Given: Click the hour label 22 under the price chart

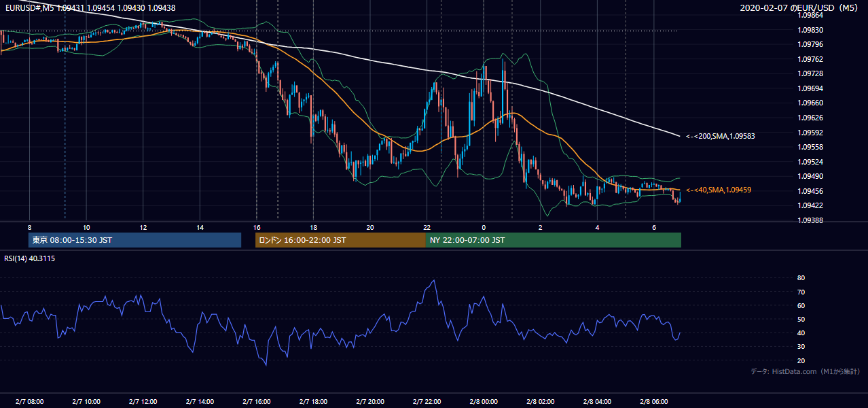Looking at the screenshot, I should tap(427, 227).
